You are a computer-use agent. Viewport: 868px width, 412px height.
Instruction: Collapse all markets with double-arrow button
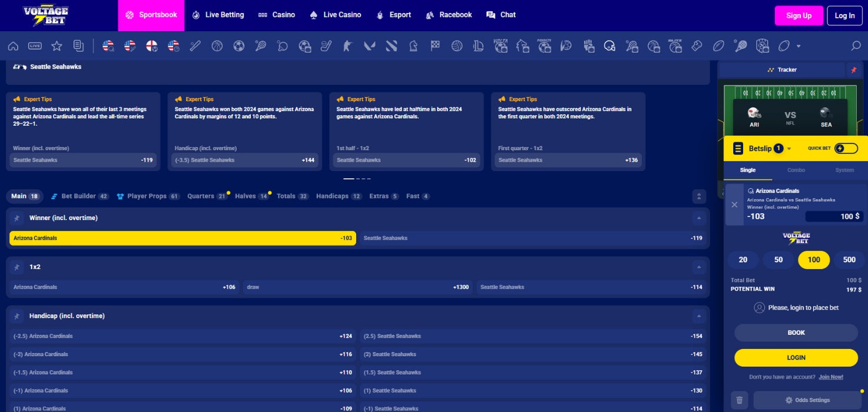click(698, 197)
